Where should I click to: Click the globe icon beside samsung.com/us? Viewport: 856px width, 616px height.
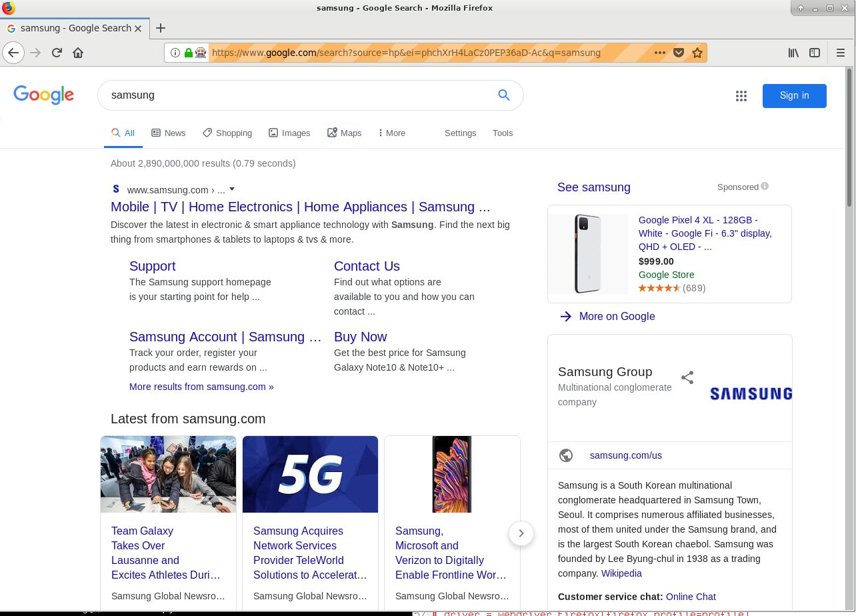(566, 455)
